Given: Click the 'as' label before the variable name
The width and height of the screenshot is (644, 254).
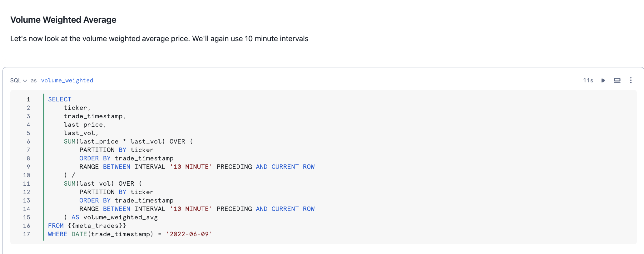Looking at the screenshot, I should point(34,81).
